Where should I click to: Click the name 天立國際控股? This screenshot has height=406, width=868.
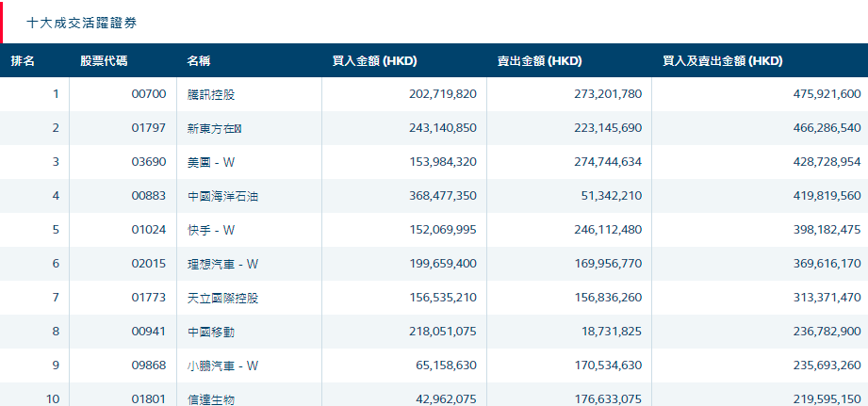[x=222, y=298]
